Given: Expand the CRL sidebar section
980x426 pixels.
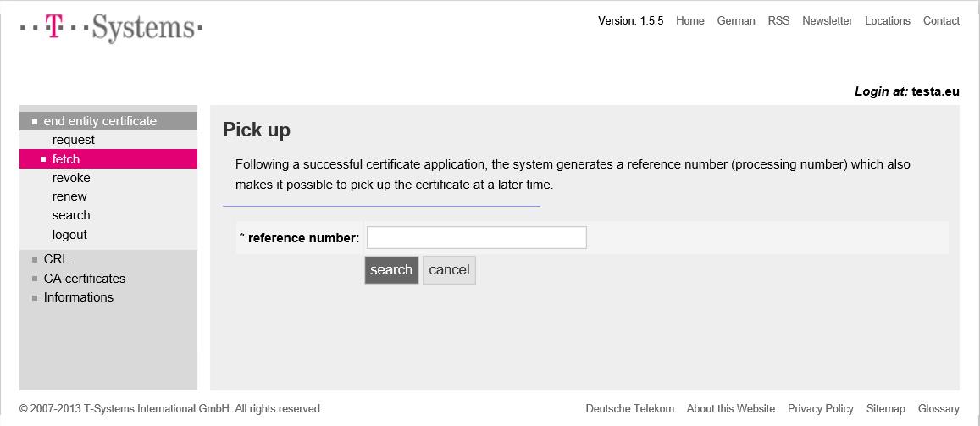Looking at the screenshot, I should (56, 259).
